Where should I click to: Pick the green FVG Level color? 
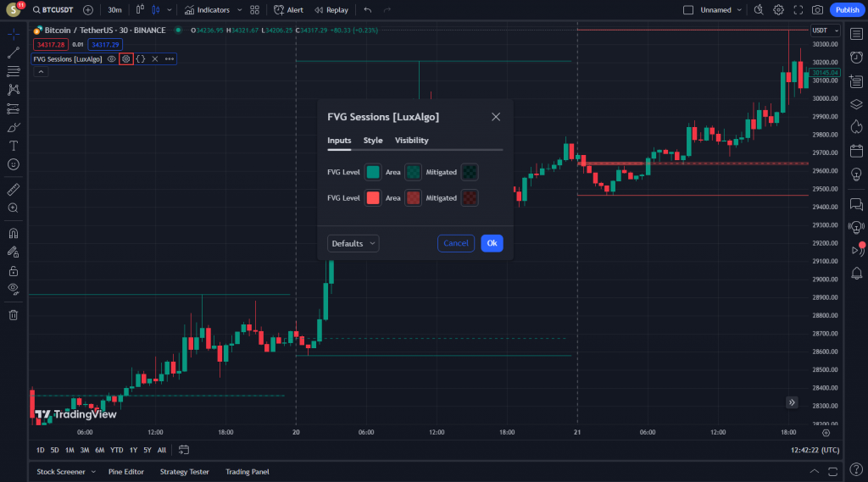(x=373, y=172)
